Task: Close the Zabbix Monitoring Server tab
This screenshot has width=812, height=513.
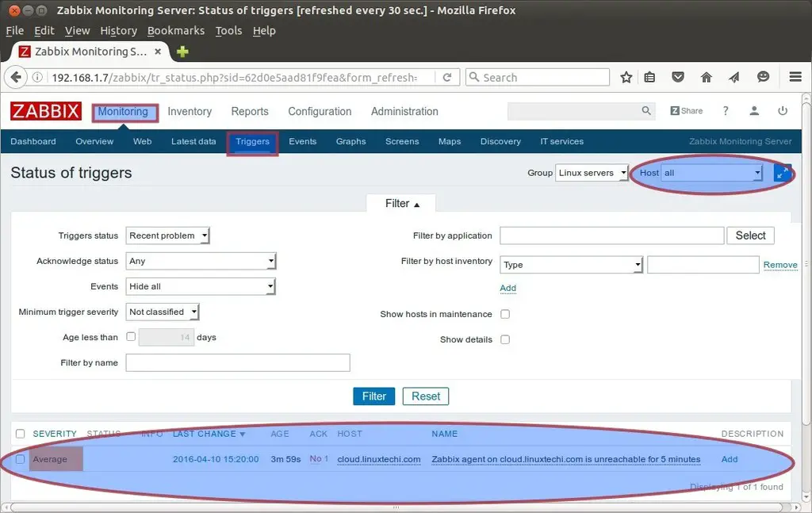Action: tap(158, 52)
